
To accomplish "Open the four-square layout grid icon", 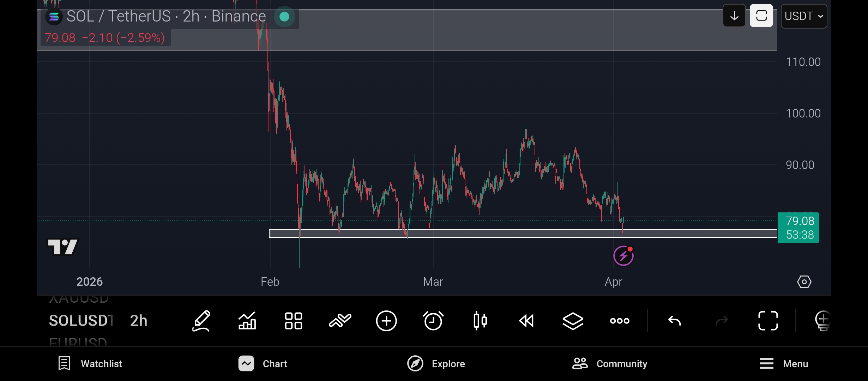I will tap(294, 321).
